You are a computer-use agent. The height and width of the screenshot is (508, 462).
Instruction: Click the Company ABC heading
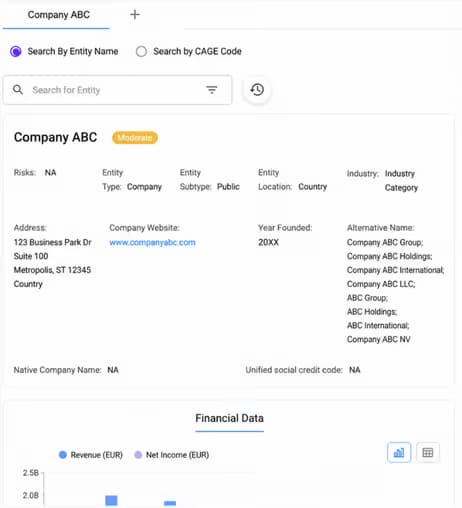coord(55,137)
